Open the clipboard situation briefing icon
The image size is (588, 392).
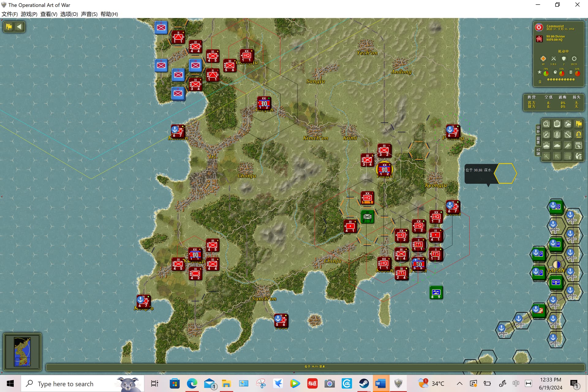point(557,124)
